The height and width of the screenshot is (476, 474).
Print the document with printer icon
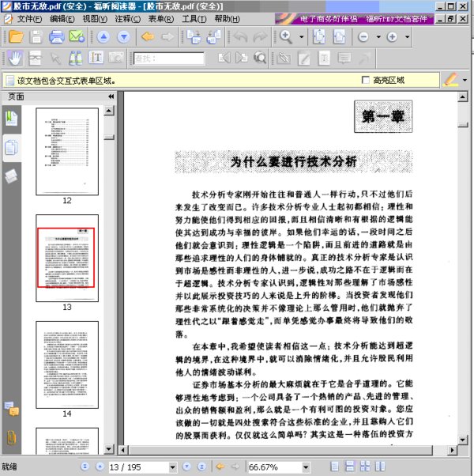(56, 37)
